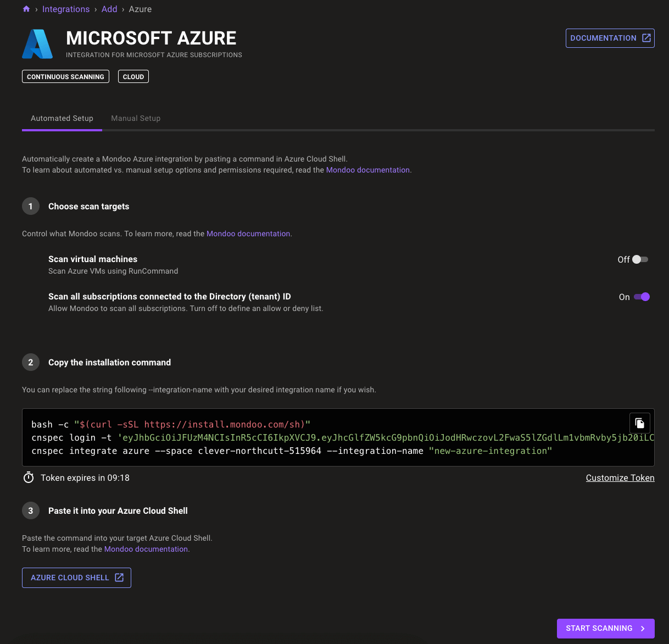Viewport: 669px width, 644px height.
Task: Navigate to Add in the breadcrumb
Action: [109, 9]
